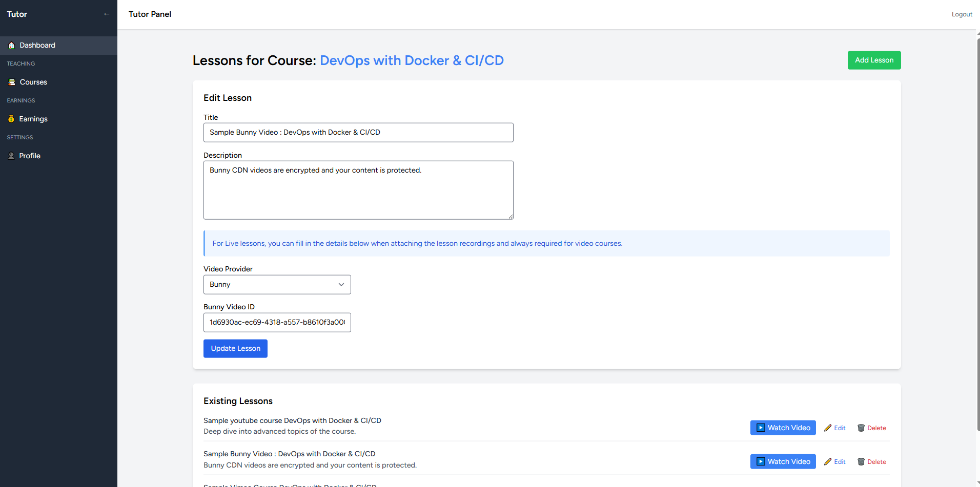Click the Live lessons info notice

coord(546,243)
